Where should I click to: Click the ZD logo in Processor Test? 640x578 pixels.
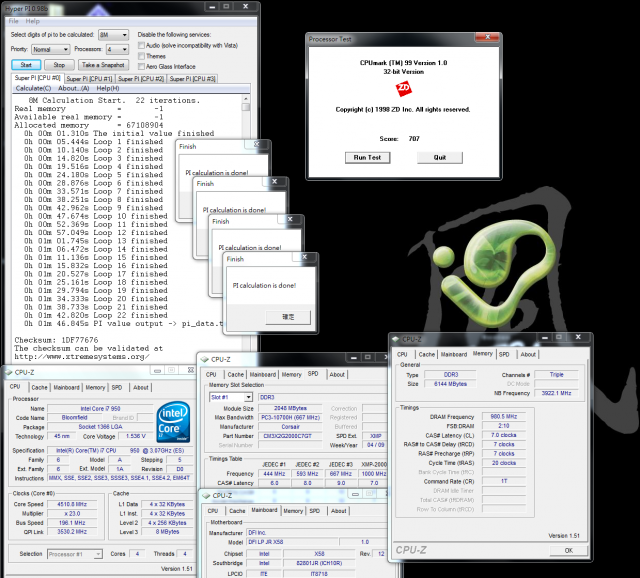pos(404,89)
